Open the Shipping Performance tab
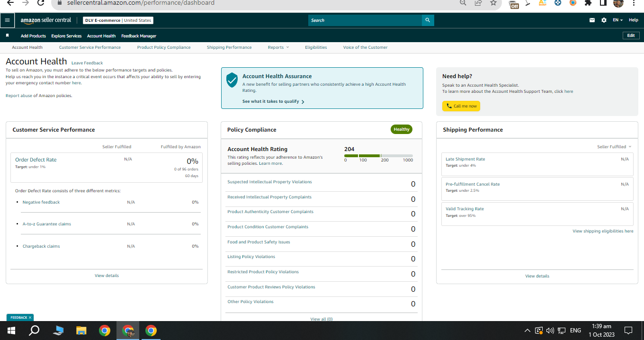 coord(229,47)
